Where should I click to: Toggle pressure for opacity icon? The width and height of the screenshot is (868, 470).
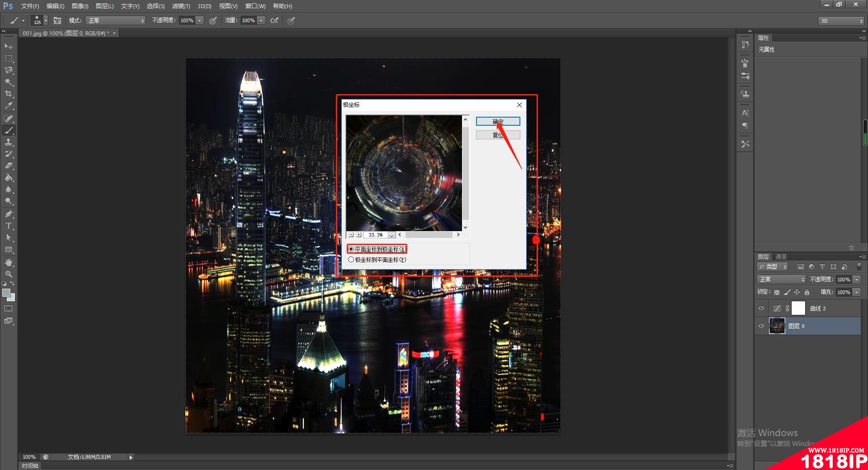click(213, 20)
